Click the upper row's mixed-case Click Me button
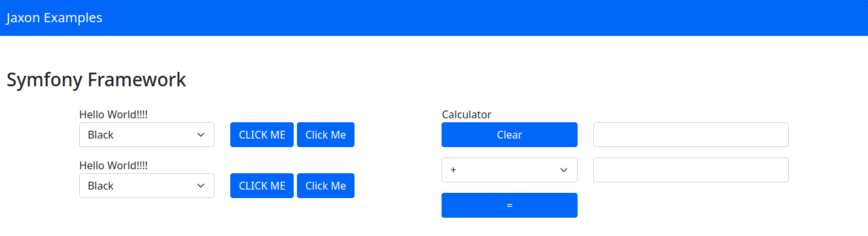This screenshot has height=236, width=868. [x=326, y=135]
